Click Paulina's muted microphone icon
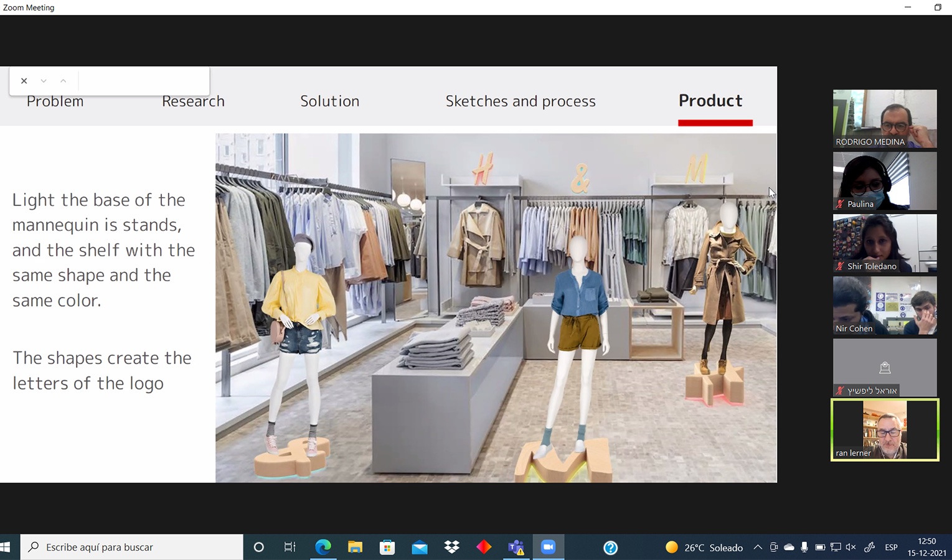952x560 pixels. pos(840,204)
